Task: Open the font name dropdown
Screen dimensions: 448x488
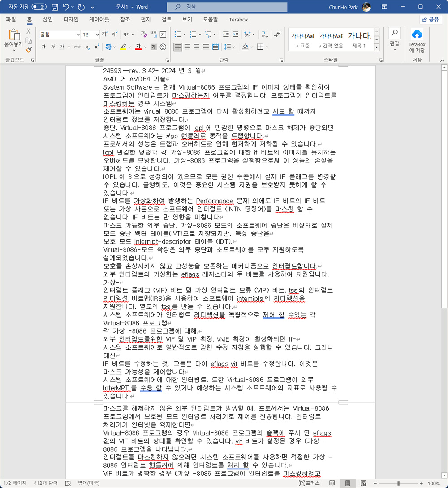Action: click(78, 34)
